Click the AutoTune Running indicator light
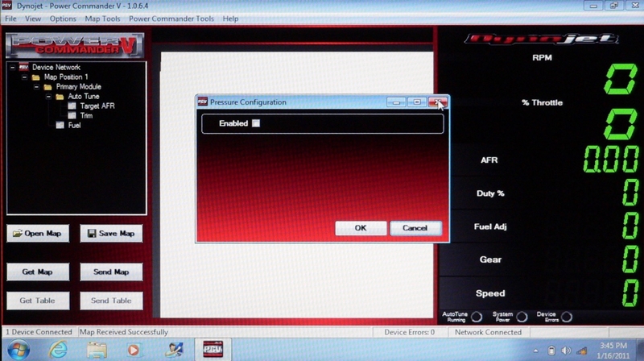This screenshot has height=361, width=644. pyautogui.click(x=477, y=317)
